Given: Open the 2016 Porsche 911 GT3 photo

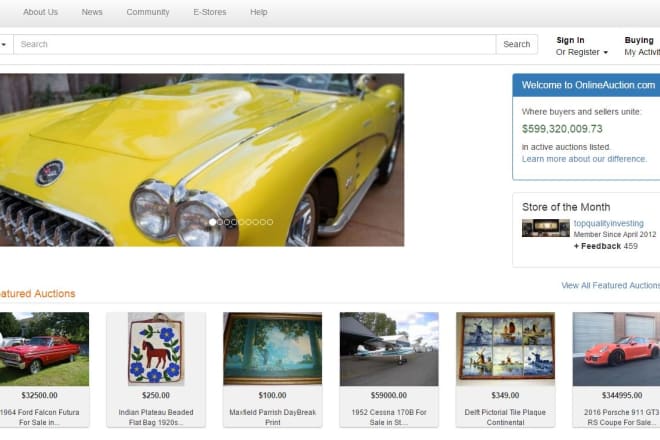Looking at the screenshot, I should point(616,349).
